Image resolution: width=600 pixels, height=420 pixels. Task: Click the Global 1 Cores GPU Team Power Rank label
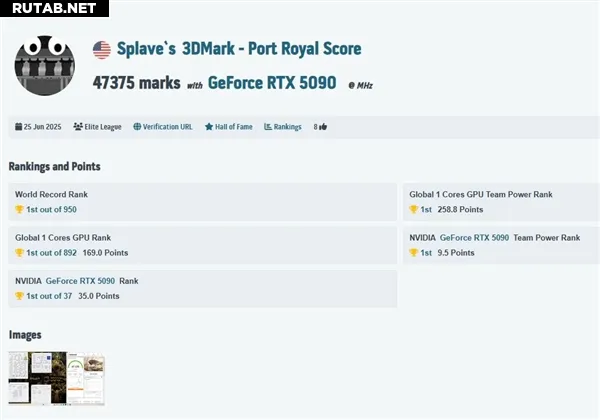(x=481, y=194)
